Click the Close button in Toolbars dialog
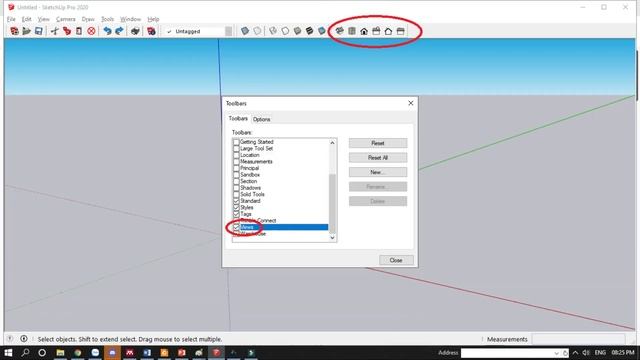640x360 pixels. pos(396,260)
